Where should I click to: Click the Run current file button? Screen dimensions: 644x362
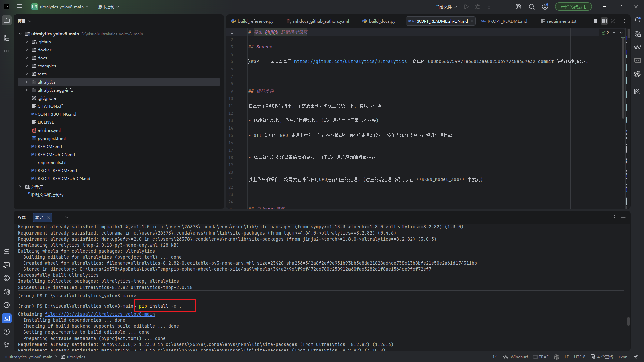pyautogui.click(x=466, y=7)
